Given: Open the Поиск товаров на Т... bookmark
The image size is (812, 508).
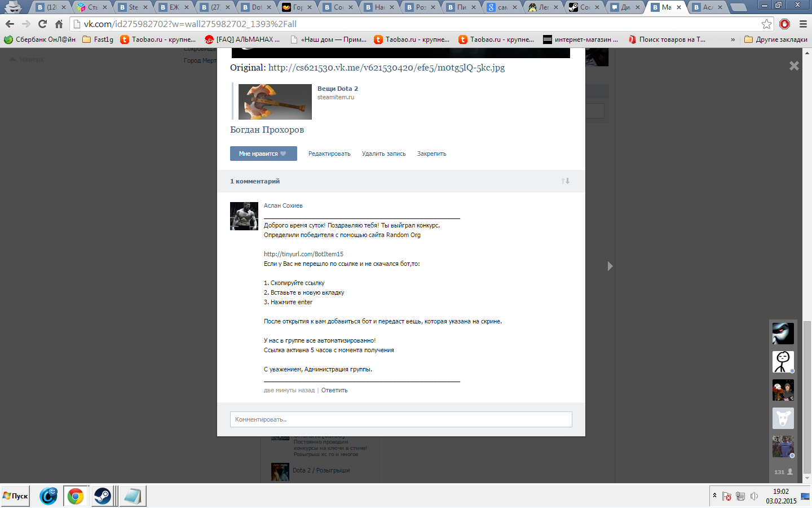Looking at the screenshot, I should point(667,40).
